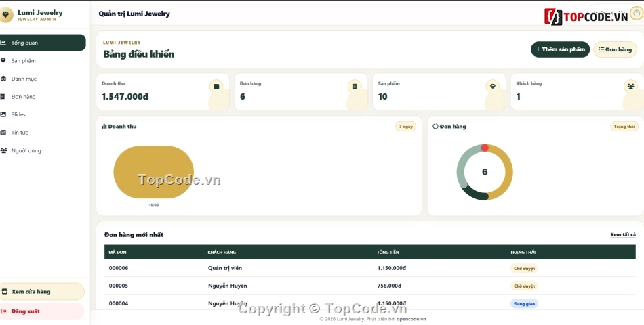The height and width of the screenshot is (325, 644).
Task: Open Đơn hàng in the sidebar
Action: (42, 97)
